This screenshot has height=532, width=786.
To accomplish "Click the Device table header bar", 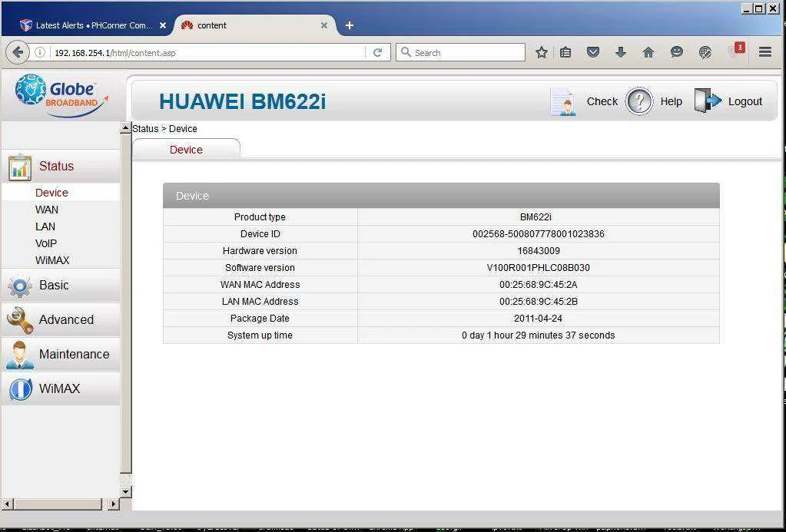I will (441, 195).
